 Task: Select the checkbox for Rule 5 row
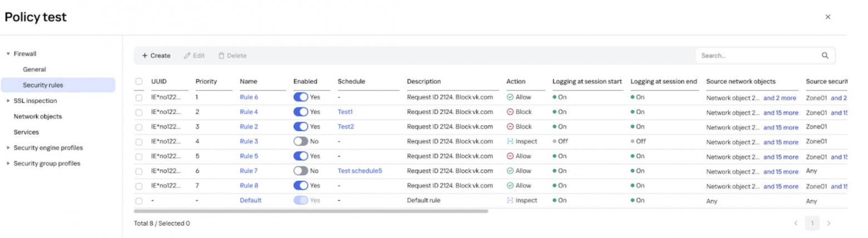tap(139, 156)
